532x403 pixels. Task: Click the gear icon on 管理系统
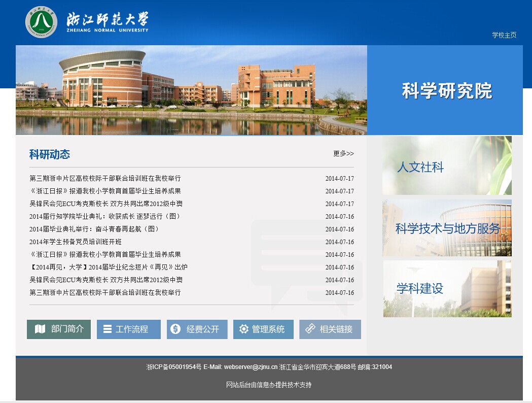pyautogui.click(x=244, y=329)
